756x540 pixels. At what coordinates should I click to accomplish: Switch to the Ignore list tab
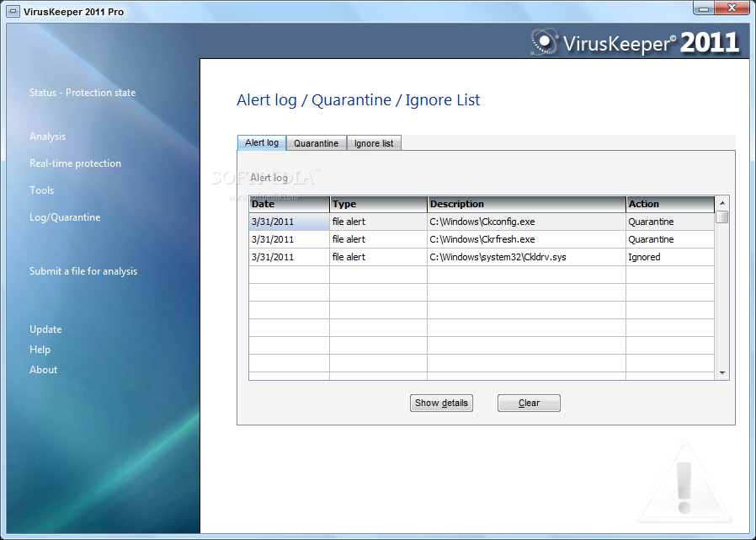[x=374, y=143]
